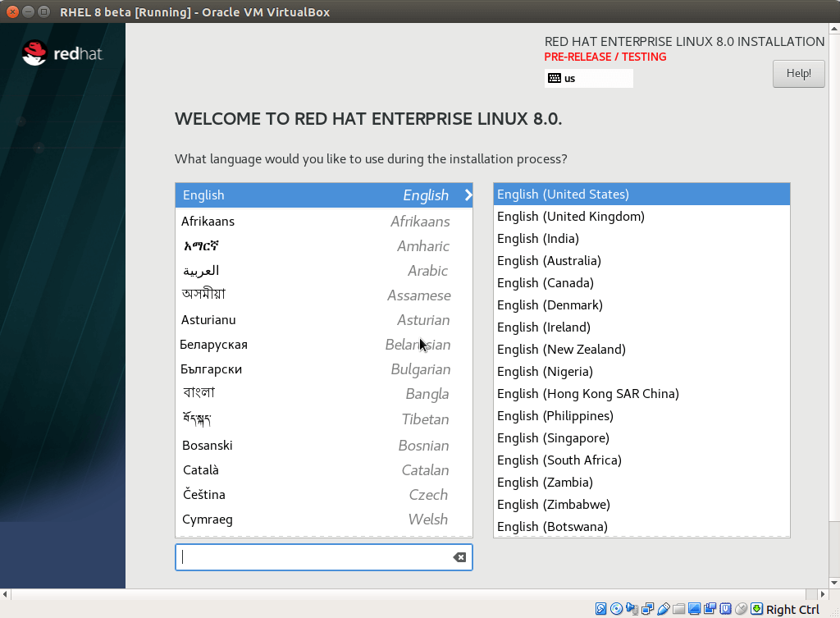Image resolution: width=840 pixels, height=618 pixels.
Task: Click the network adapter status icon
Action: coord(648,609)
